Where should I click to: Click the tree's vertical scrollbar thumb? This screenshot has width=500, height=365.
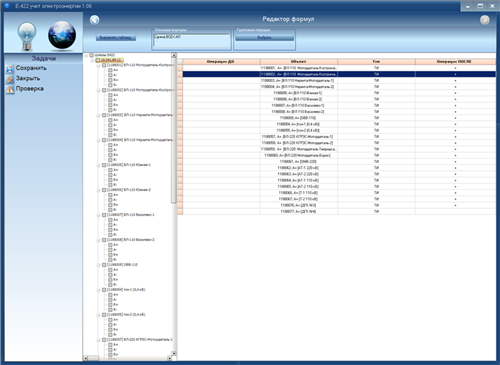tap(174, 130)
